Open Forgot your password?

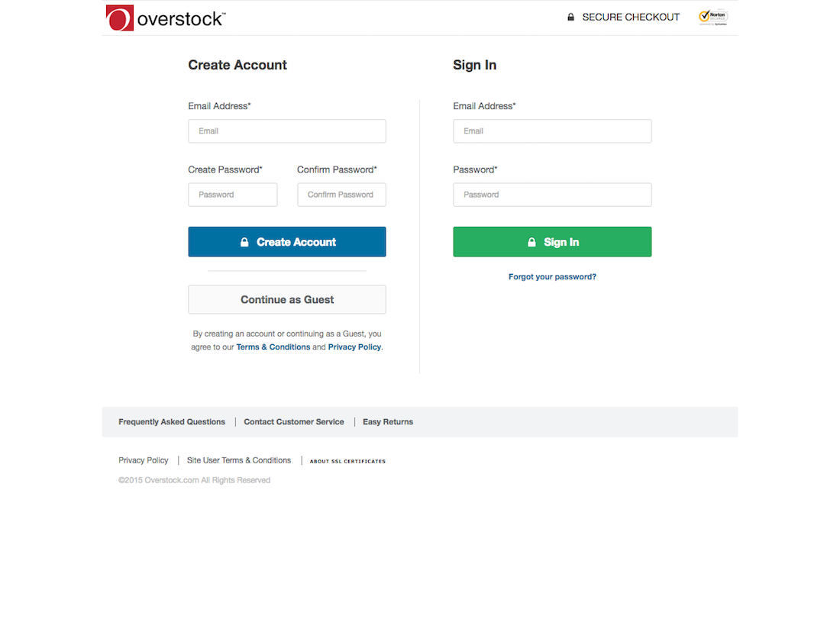(551, 276)
